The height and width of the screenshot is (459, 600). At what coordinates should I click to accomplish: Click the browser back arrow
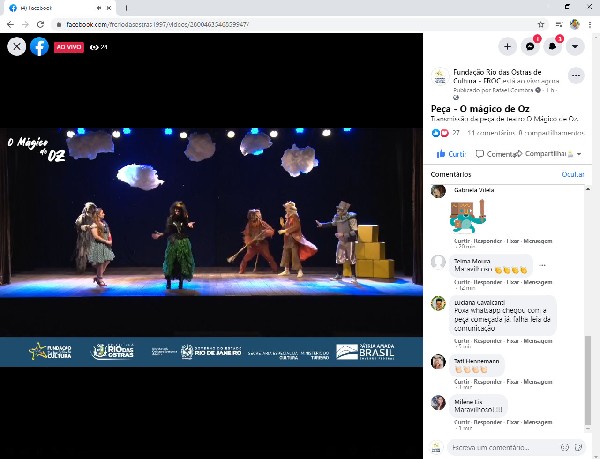[x=10, y=24]
